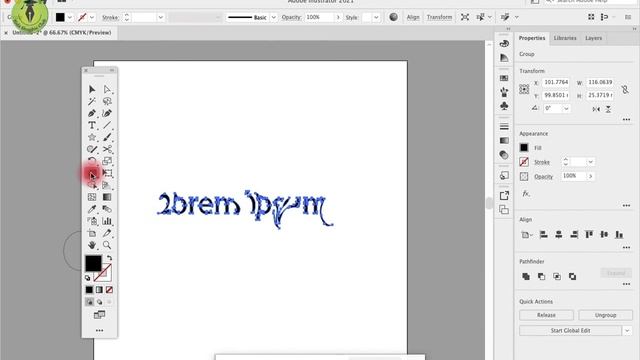
Task: Open control bar Stroke weight dropdown
Action: coord(160,17)
